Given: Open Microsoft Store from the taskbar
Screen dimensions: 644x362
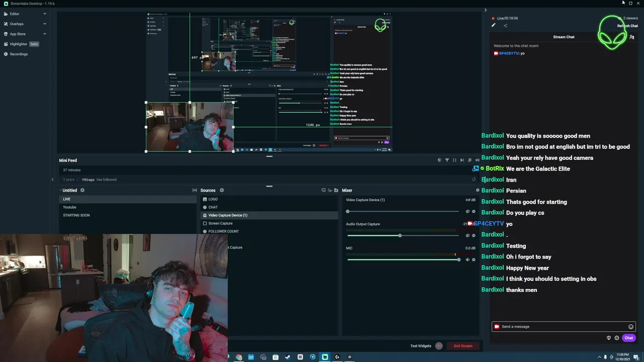Looking at the screenshot, I should point(276,357).
